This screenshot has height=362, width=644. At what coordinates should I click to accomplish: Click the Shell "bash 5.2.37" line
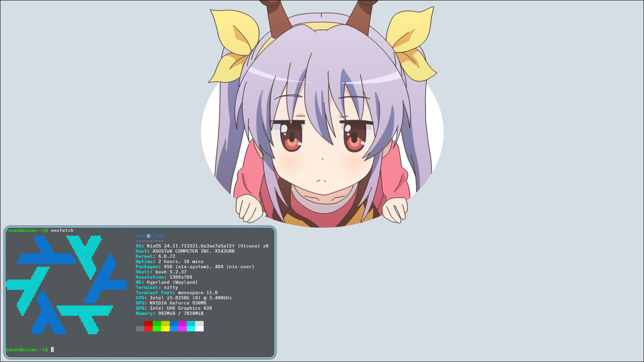click(161, 272)
